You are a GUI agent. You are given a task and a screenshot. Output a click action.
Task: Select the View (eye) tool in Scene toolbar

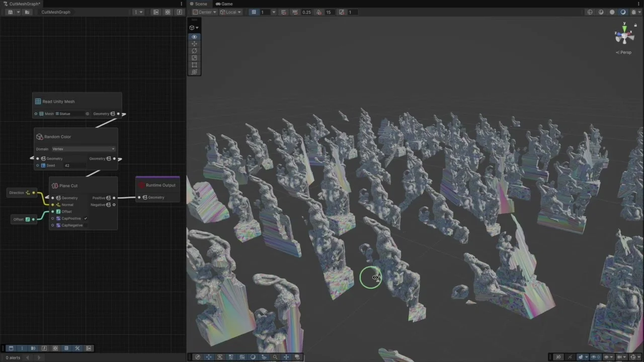[194, 37]
